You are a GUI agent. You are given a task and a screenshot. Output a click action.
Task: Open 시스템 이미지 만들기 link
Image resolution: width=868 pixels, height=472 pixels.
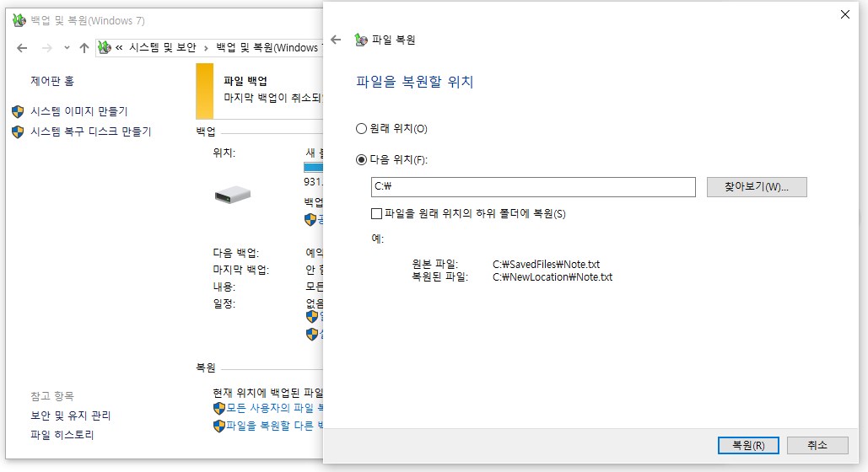(79, 112)
